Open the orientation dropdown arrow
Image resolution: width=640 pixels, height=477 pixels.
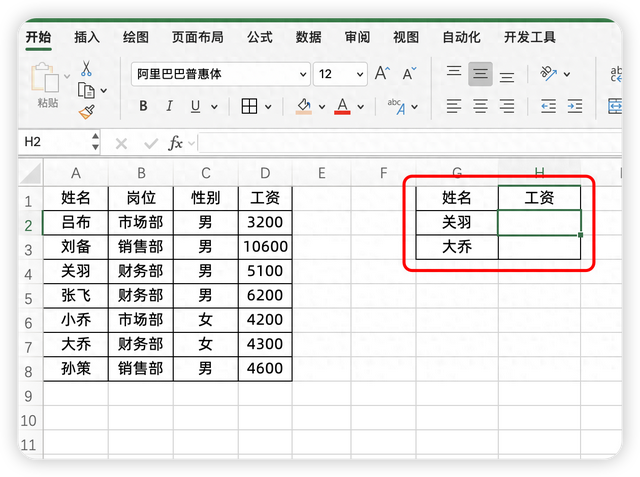(x=567, y=75)
